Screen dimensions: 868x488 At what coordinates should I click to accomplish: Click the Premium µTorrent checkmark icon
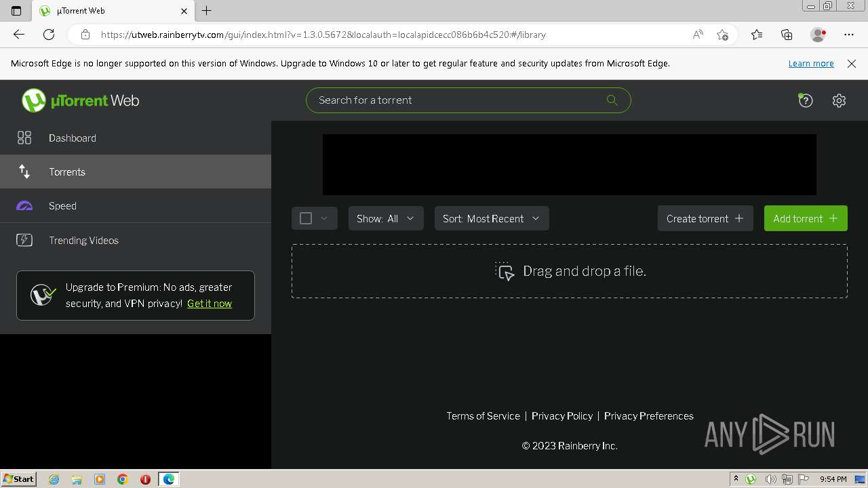43,295
